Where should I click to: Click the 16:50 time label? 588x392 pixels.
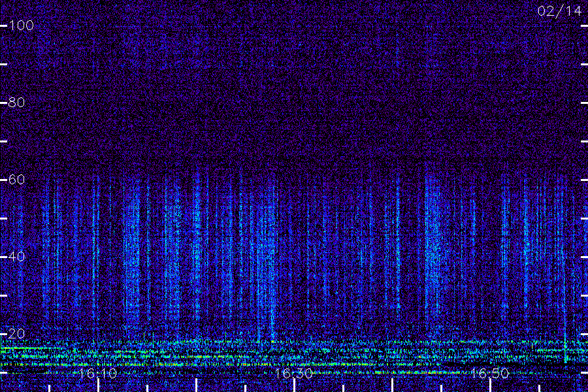coord(490,374)
